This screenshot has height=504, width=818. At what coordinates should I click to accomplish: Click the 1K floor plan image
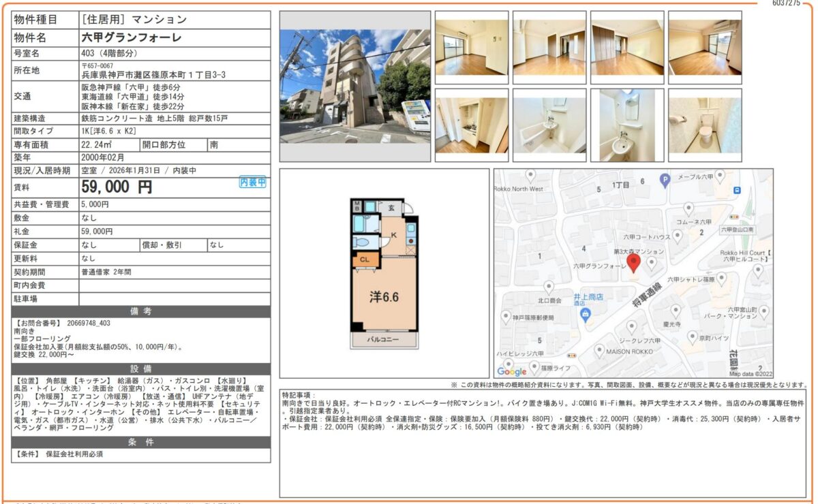click(384, 273)
